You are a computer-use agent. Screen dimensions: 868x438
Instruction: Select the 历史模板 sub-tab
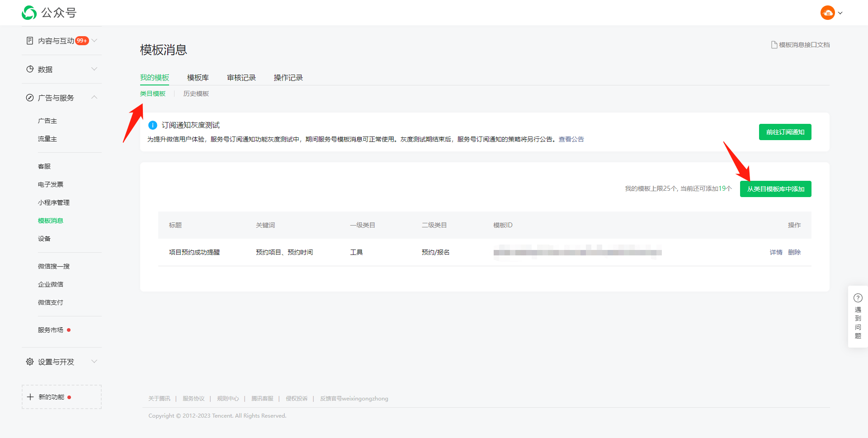point(196,94)
